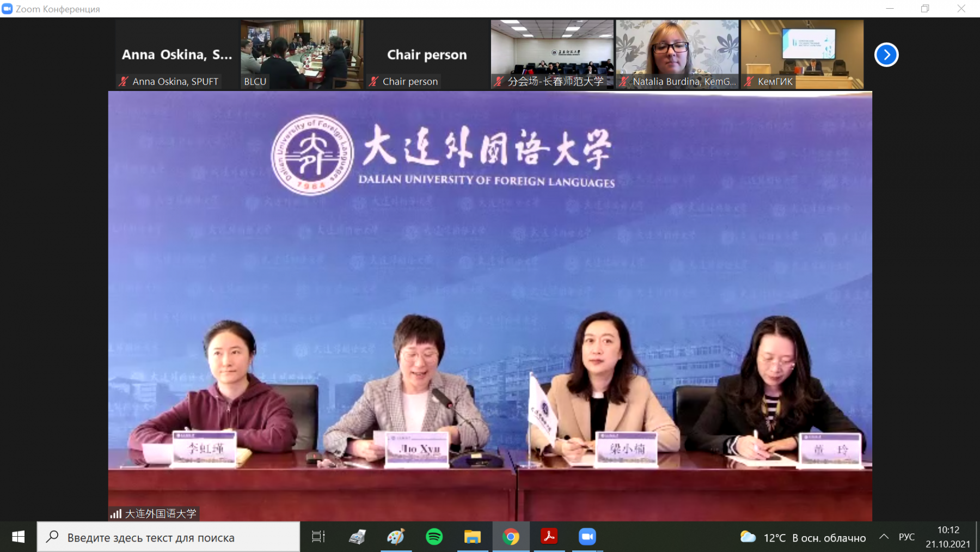
Task: Open Adobe Acrobat from the taskbar
Action: pos(549,537)
